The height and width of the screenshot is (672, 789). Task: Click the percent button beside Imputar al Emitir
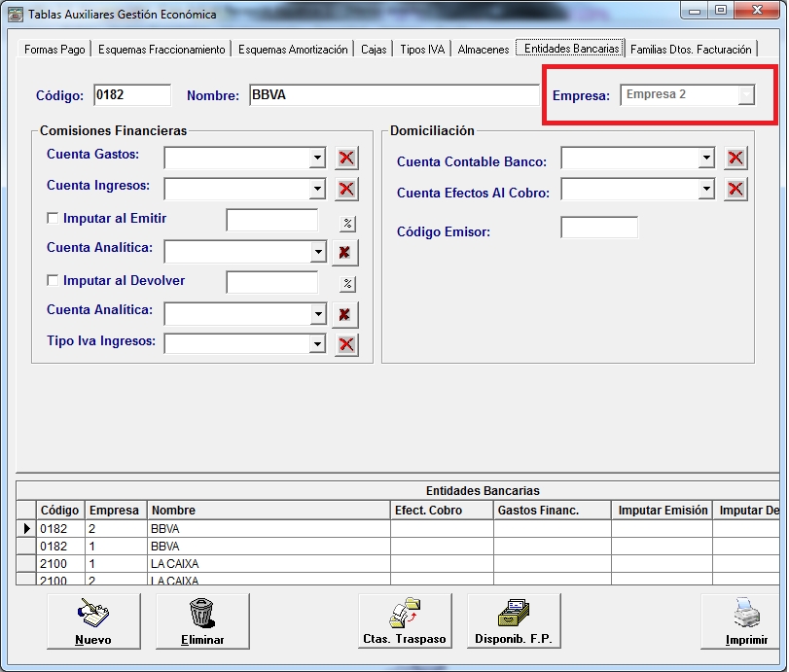[347, 224]
